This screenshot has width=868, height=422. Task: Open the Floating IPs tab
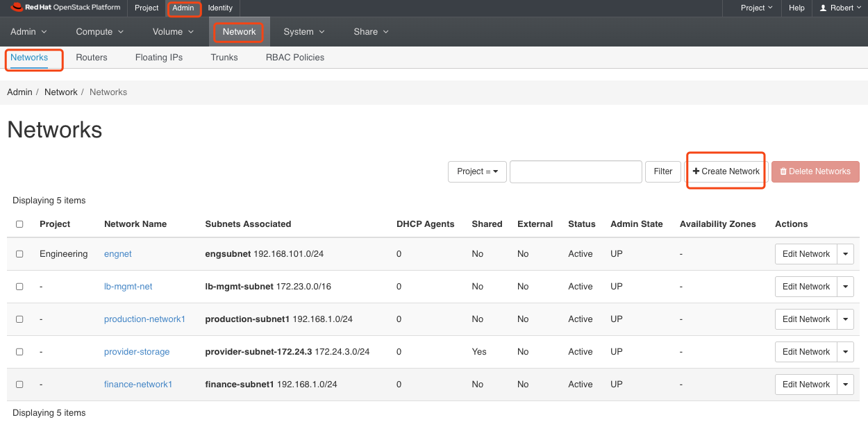[x=158, y=57]
